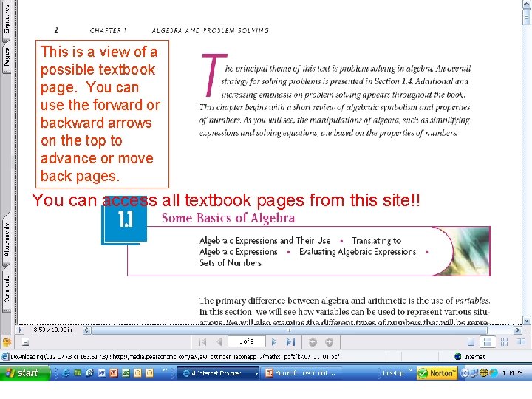This screenshot has height=399, width=532.
Task: Click the 'Evaluating Algebraic Expressions' text
Action: 358,252
